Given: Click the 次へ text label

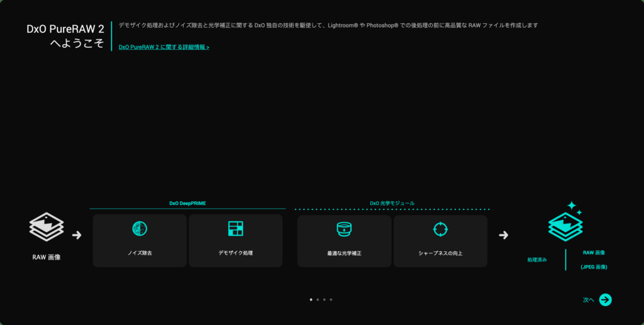Looking at the screenshot, I should pyautogui.click(x=588, y=300).
